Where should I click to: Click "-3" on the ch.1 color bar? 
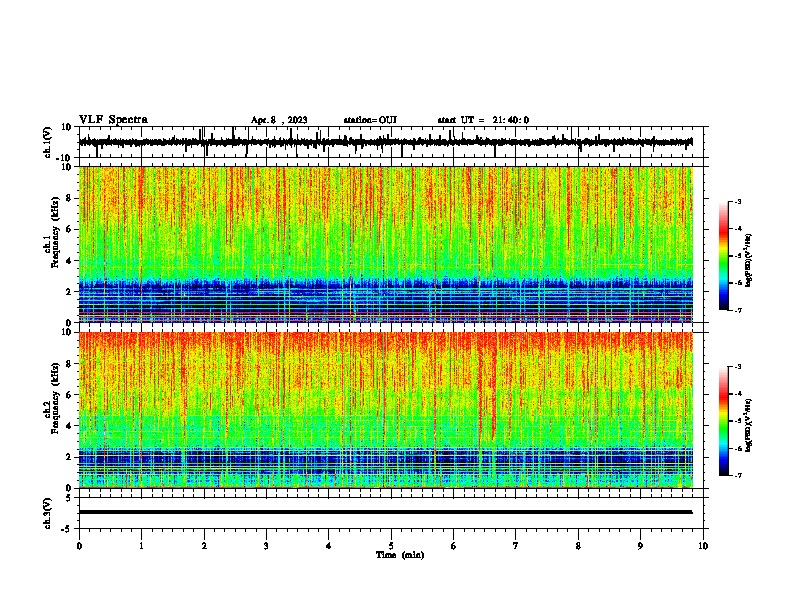(x=738, y=201)
